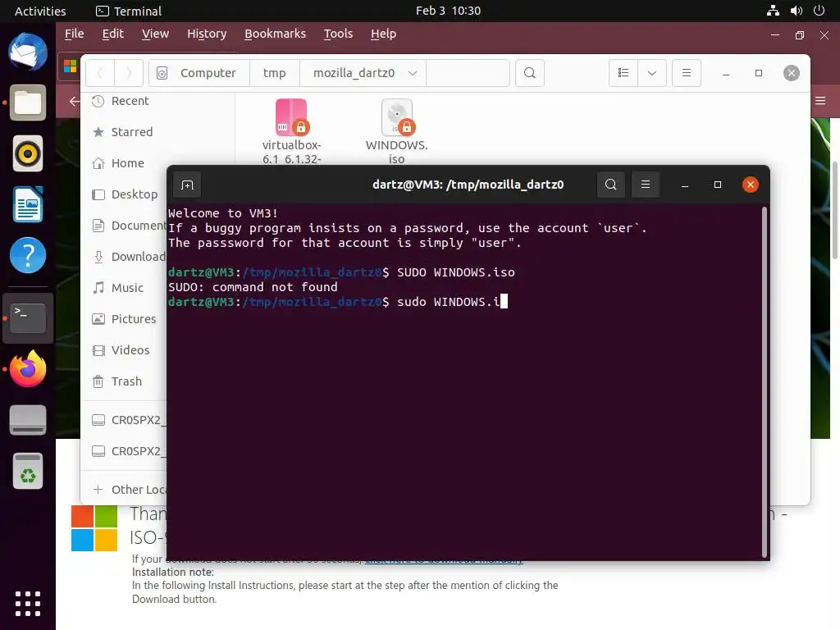Image resolution: width=840 pixels, height=630 pixels.
Task: Open Recent in the file manager sidebar
Action: (130, 101)
